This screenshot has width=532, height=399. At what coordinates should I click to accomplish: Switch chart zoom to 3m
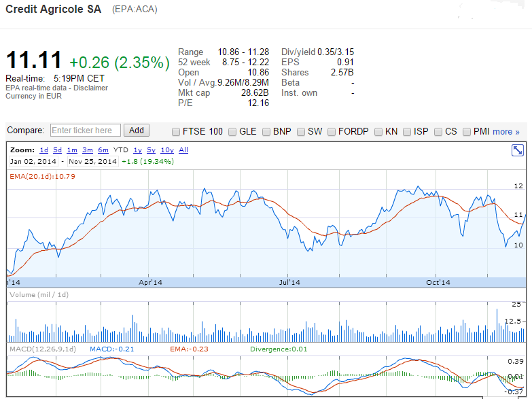(88, 150)
